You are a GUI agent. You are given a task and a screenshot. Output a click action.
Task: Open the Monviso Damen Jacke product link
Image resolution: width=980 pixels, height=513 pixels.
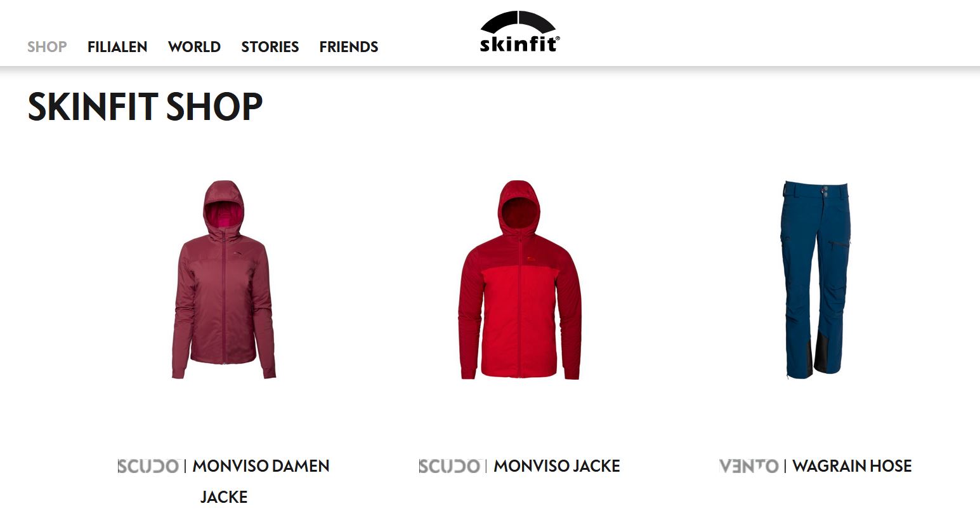coord(261,481)
